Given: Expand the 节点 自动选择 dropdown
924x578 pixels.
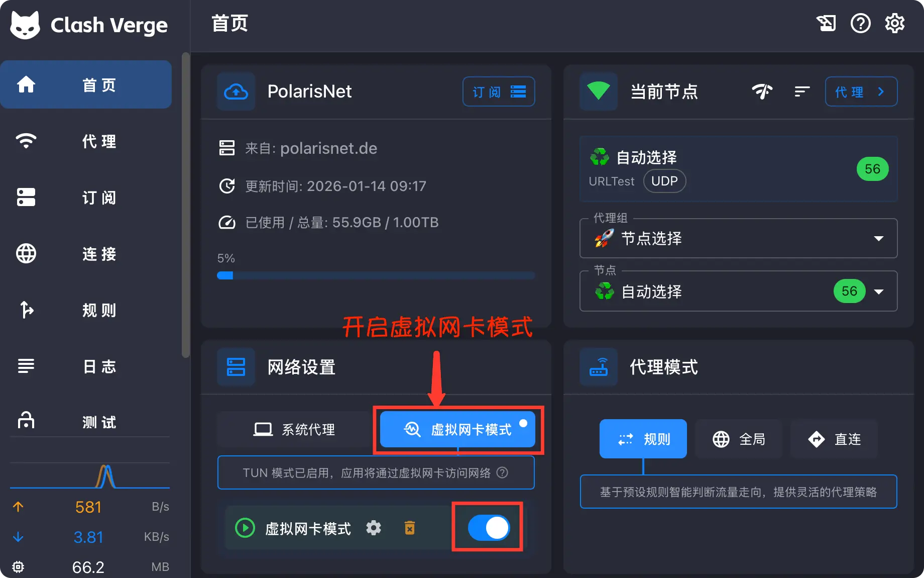Looking at the screenshot, I should click(738, 291).
